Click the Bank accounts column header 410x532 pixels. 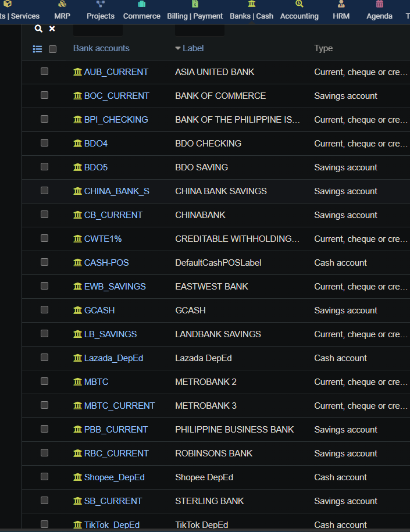(101, 48)
